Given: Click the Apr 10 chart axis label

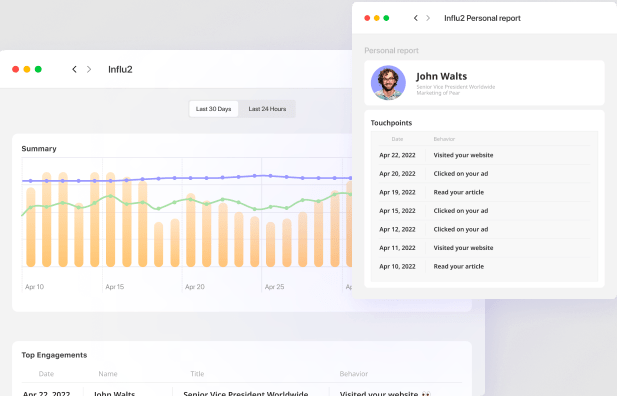Looking at the screenshot, I should tap(35, 287).
